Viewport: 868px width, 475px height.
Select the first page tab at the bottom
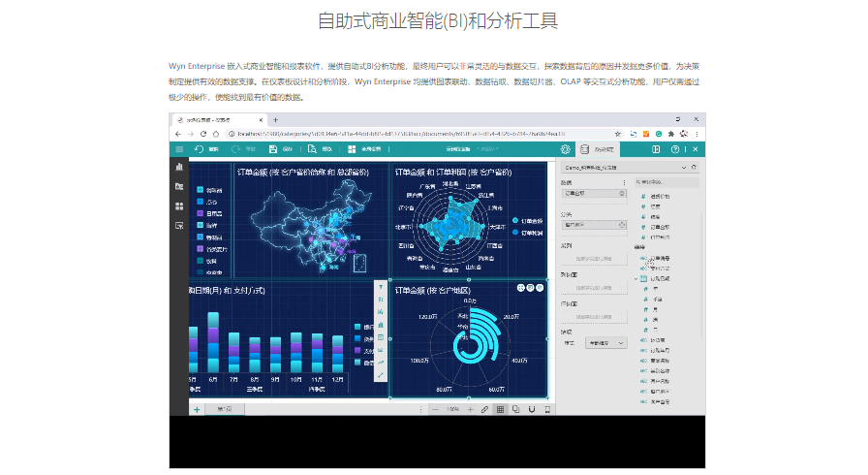point(225,409)
